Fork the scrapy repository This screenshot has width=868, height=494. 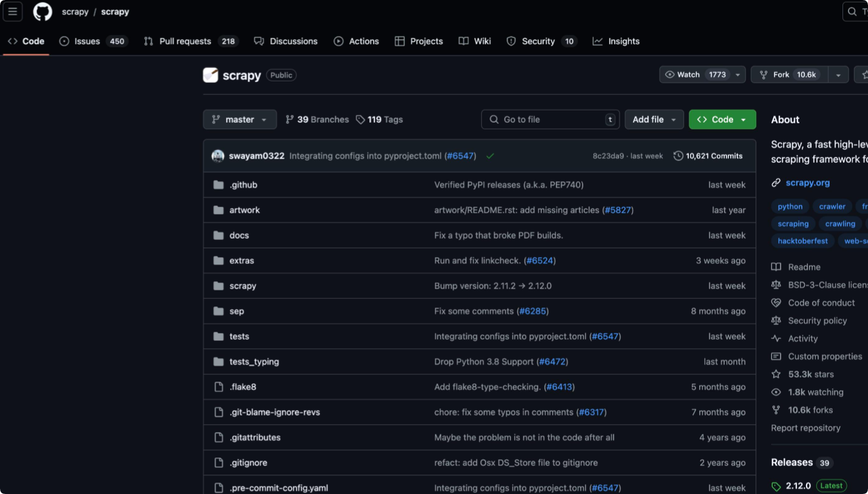pos(790,75)
